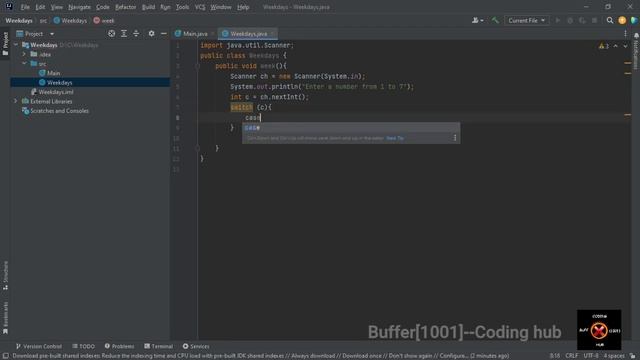Viewport: 640px width, 360px height.
Task: Click the IntelliJ IDEA logo icon
Action: coord(9,7)
